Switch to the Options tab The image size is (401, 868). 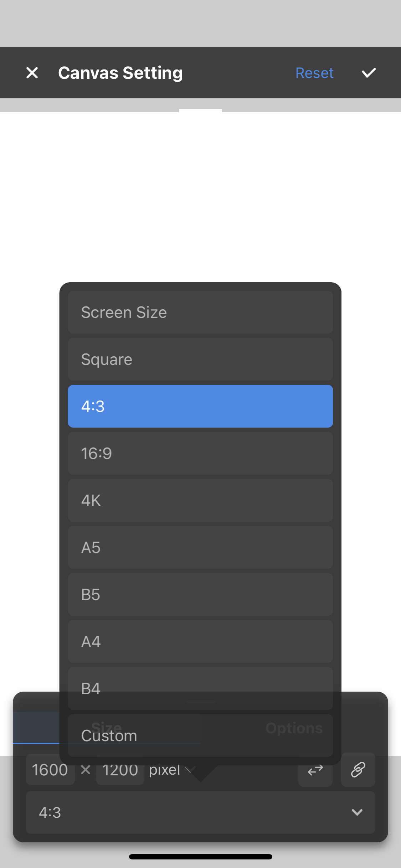coord(294,728)
